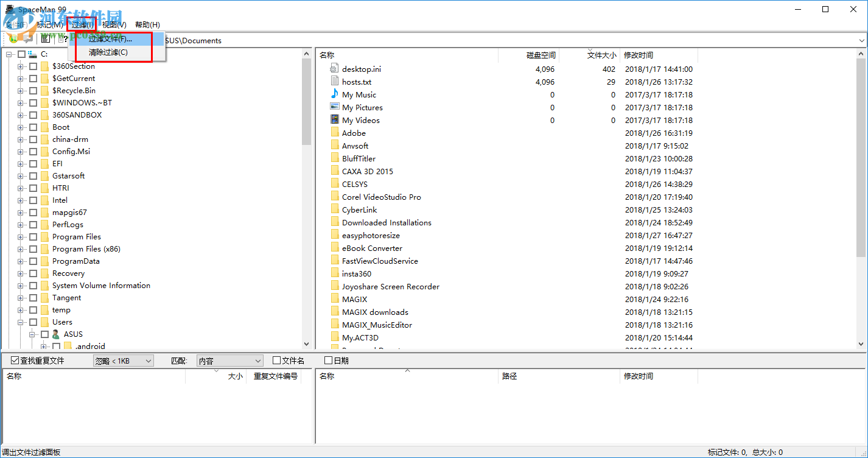Tick the checkbox next to Program Files
This screenshot has width=868, height=458.
coord(33,237)
